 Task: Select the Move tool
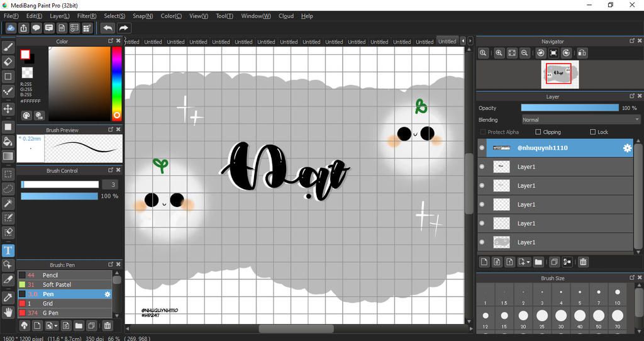(8, 109)
